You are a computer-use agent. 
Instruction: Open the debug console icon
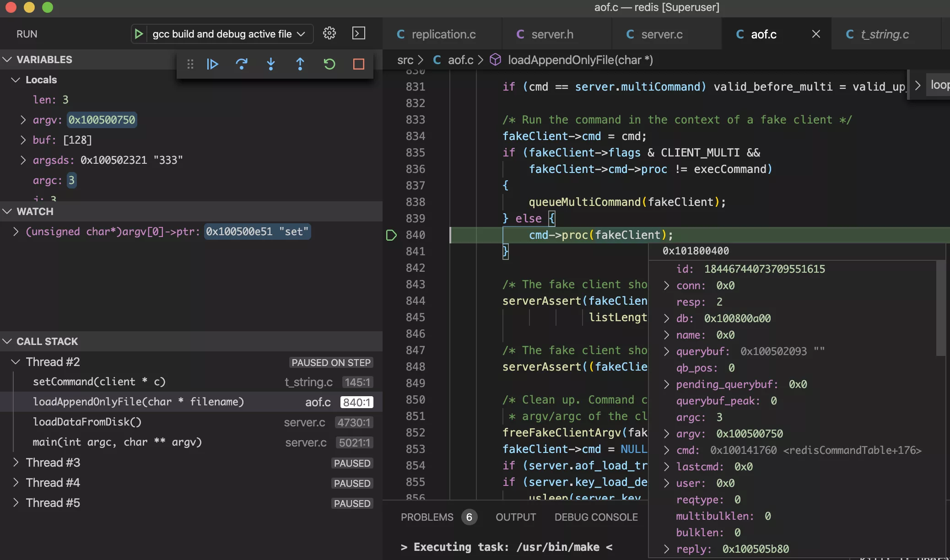coord(359,33)
